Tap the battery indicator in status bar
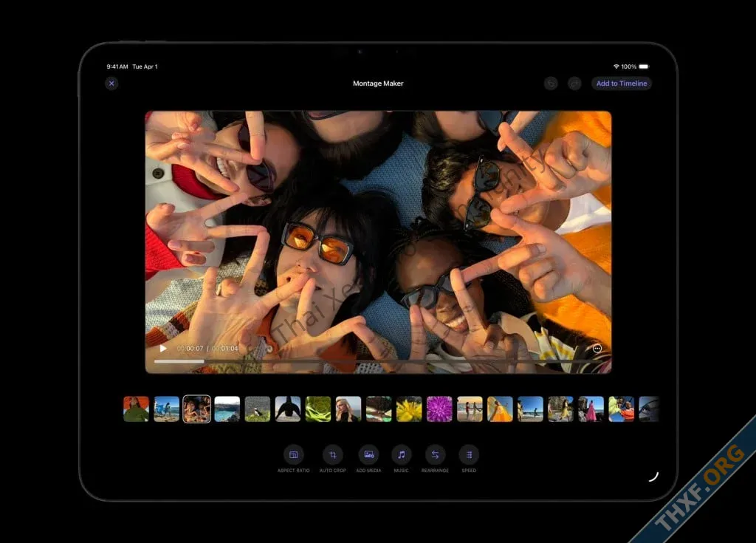Image resolution: width=756 pixels, height=543 pixels. click(644, 66)
